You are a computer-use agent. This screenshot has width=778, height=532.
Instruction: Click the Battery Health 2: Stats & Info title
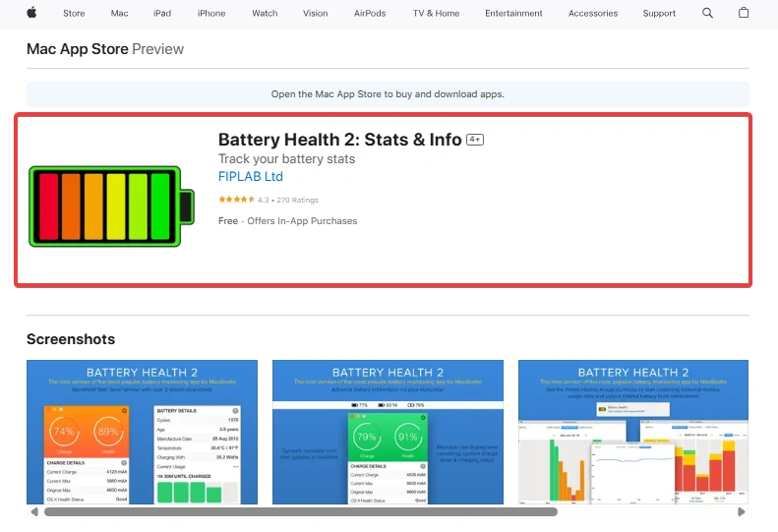point(340,140)
